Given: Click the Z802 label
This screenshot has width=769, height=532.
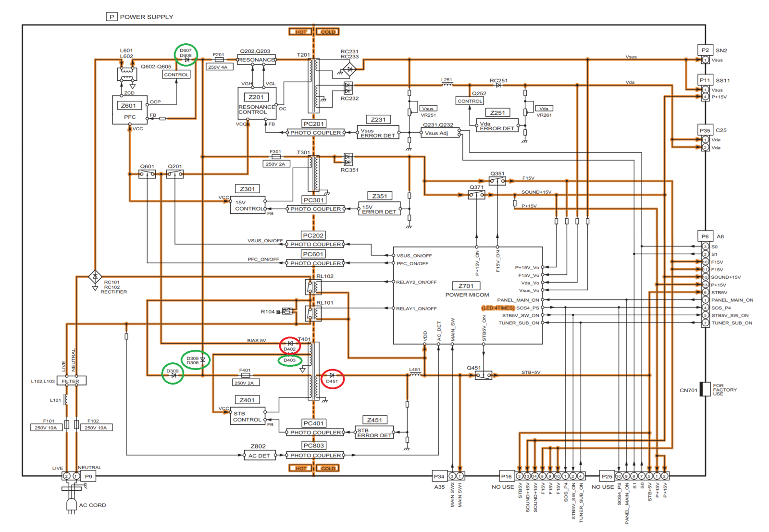Looking at the screenshot, I should [x=258, y=446].
